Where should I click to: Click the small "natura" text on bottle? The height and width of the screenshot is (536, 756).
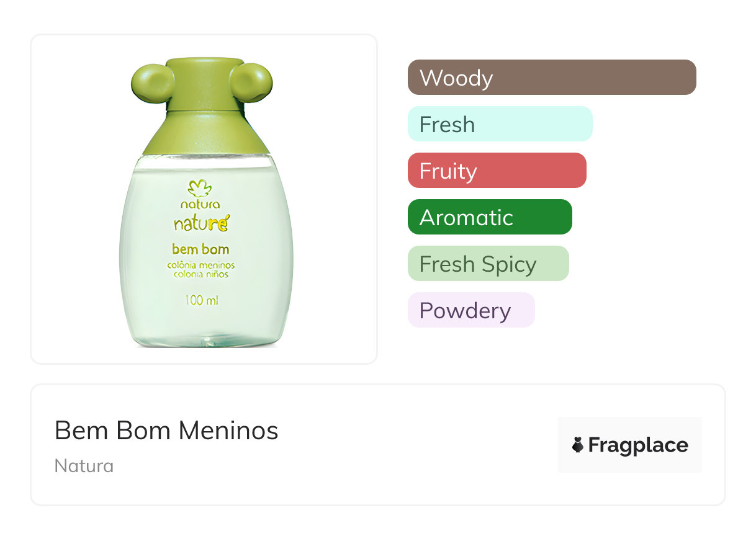pyautogui.click(x=200, y=204)
